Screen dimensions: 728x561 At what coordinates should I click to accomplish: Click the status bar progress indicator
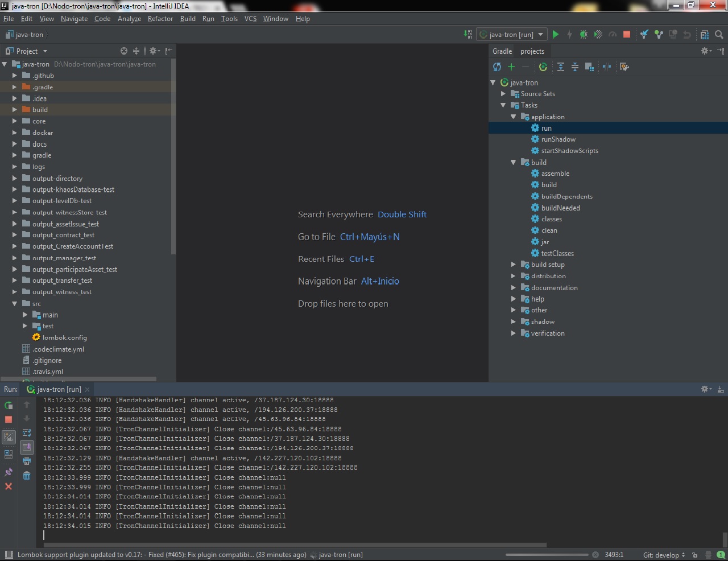pyautogui.click(x=547, y=555)
